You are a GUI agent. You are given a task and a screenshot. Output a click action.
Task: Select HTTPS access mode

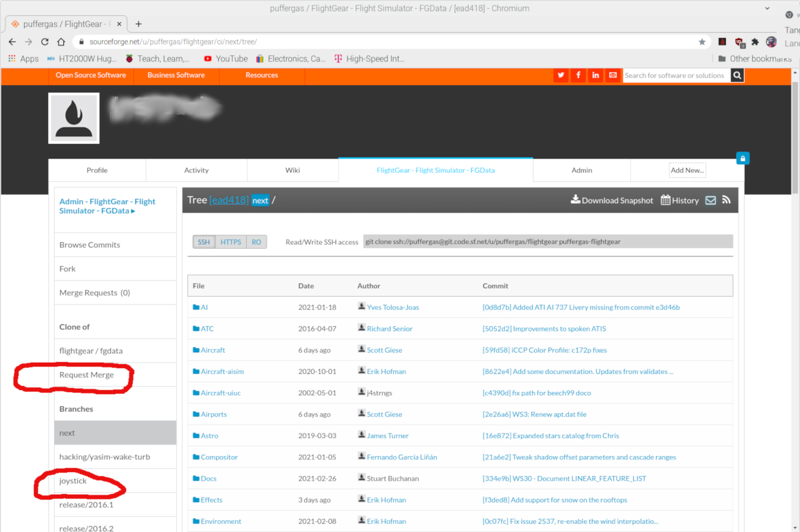click(x=231, y=242)
